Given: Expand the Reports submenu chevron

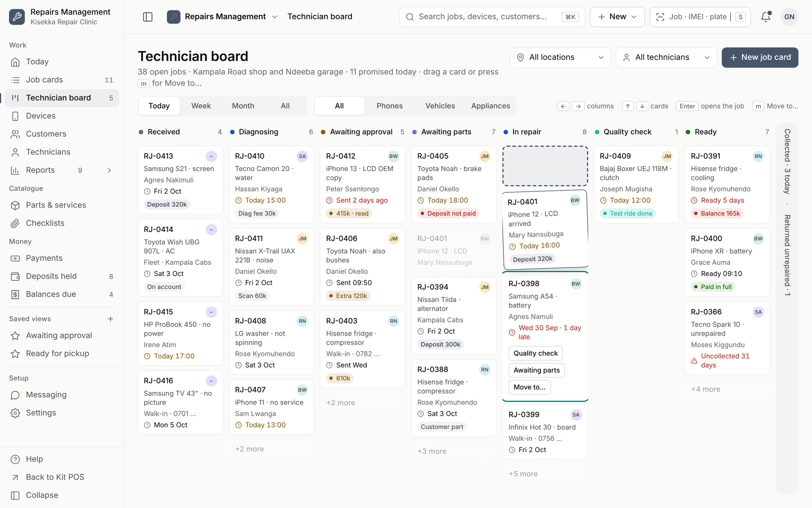Looking at the screenshot, I should (x=110, y=170).
